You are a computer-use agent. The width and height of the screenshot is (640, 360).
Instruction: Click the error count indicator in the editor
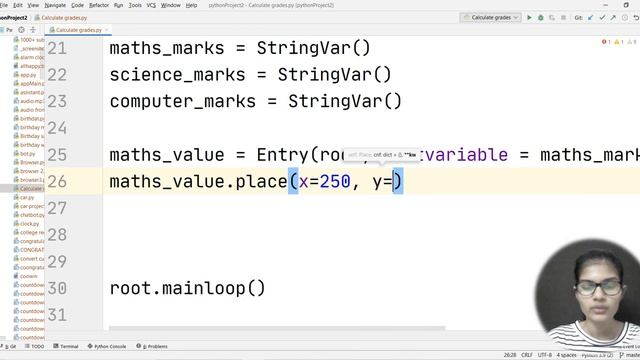coord(606,42)
